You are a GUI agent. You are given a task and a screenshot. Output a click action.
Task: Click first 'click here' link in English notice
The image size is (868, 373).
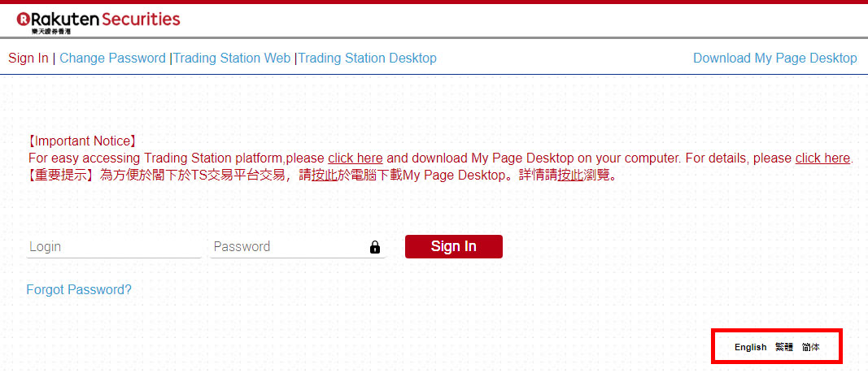coord(355,158)
